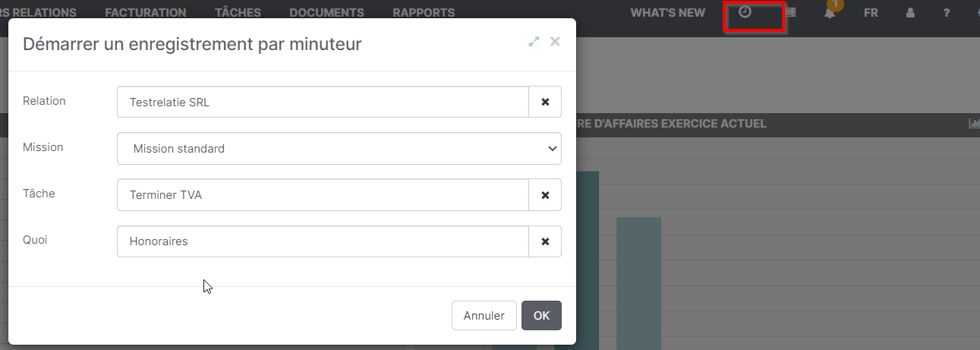Open the Rapports menu
The width and height of the screenshot is (980, 350).
[x=424, y=13]
